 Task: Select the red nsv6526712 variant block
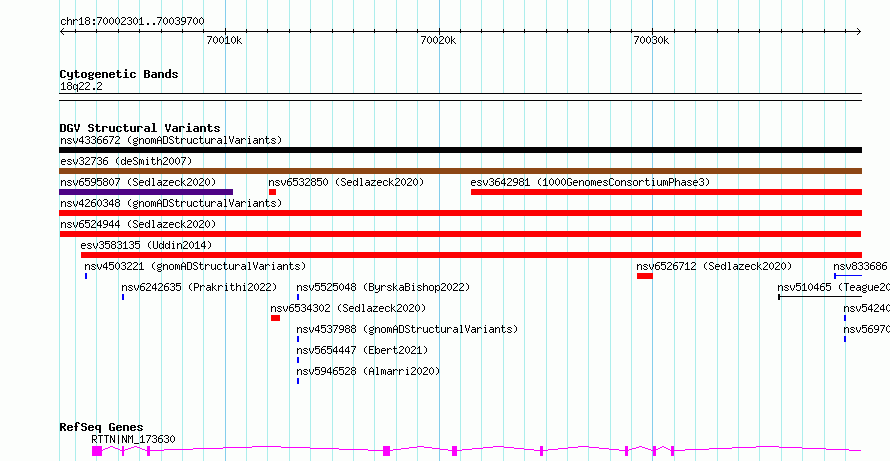point(645,276)
